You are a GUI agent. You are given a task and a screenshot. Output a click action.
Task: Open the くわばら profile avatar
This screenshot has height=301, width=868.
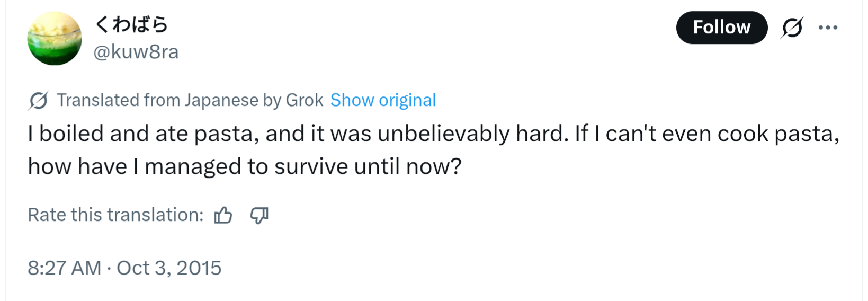[55, 39]
